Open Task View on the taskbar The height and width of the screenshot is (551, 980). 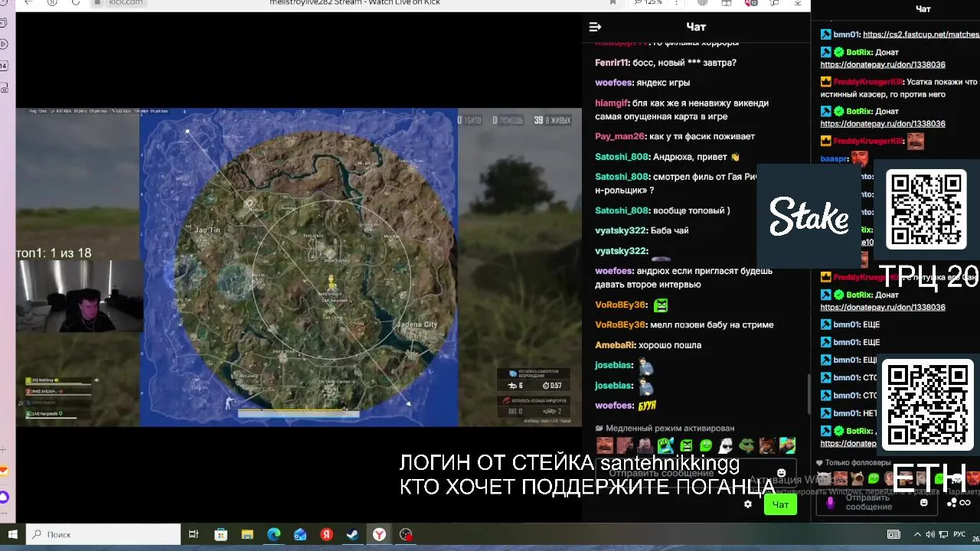coord(193,534)
